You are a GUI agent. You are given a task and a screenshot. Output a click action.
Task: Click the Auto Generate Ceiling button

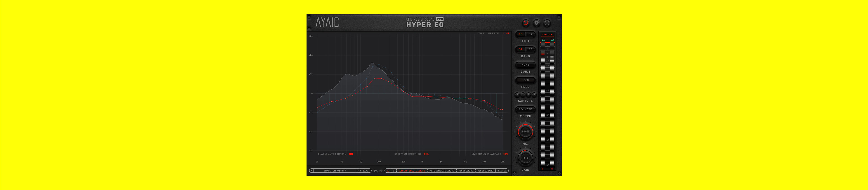tap(442, 171)
